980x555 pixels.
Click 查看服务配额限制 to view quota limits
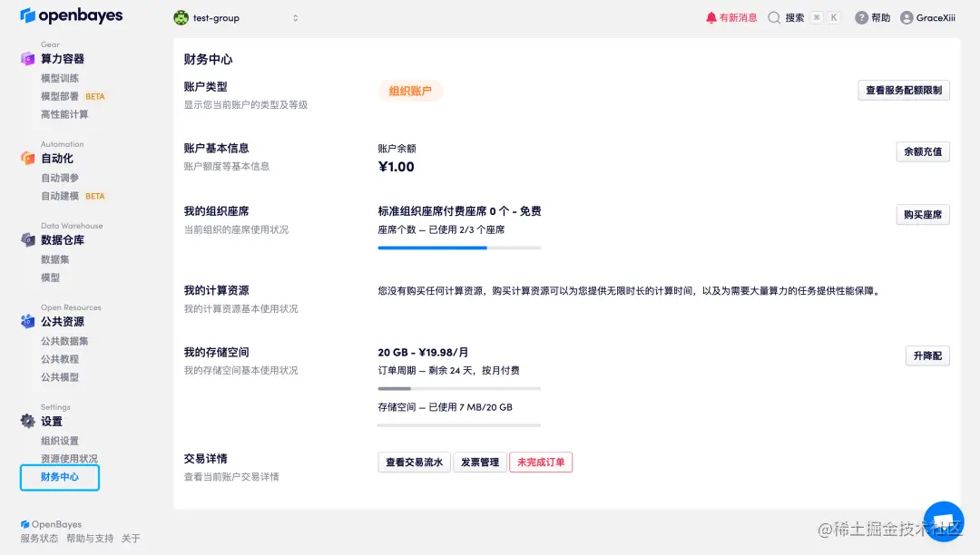pyautogui.click(x=904, y=90)
